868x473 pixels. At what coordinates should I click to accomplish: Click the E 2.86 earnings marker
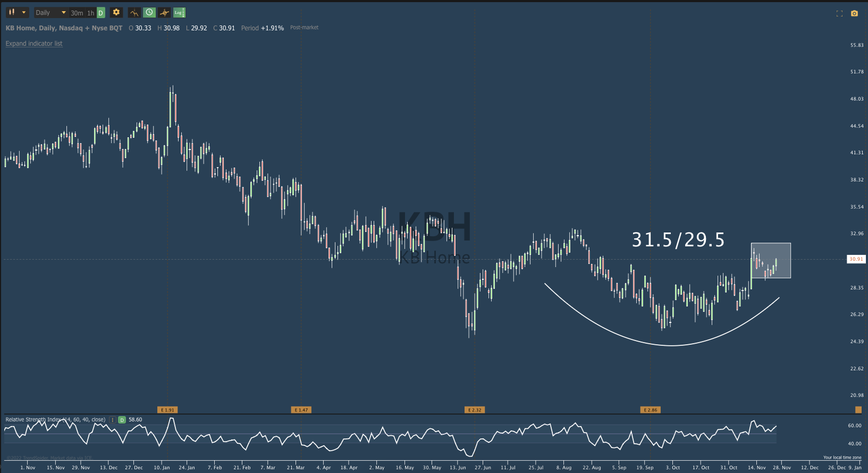[x=651, y=410]
